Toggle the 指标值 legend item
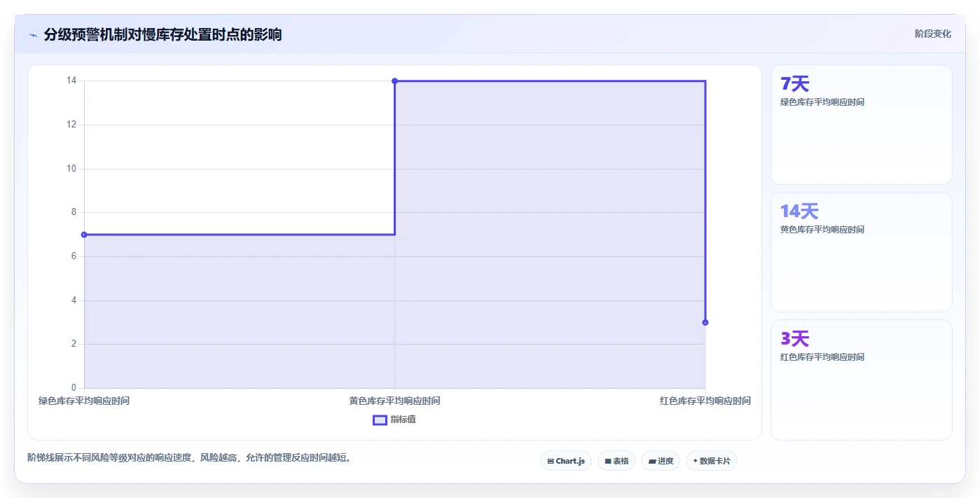This screenshot has height=498, width=980. 394,420
